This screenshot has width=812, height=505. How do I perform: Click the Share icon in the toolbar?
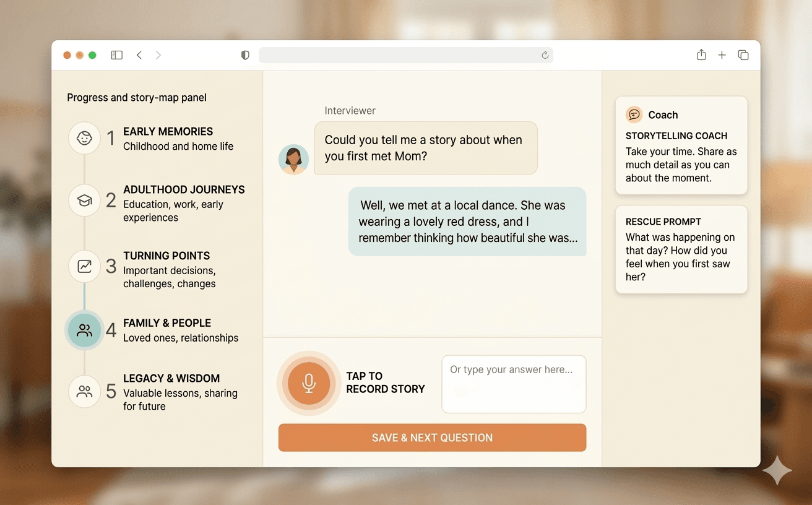coord(701,54)
